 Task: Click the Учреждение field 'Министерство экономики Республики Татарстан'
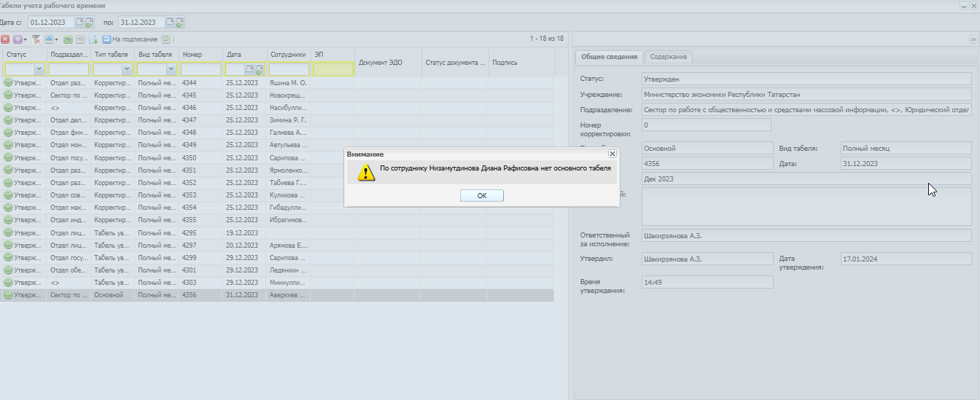(806, 94)
